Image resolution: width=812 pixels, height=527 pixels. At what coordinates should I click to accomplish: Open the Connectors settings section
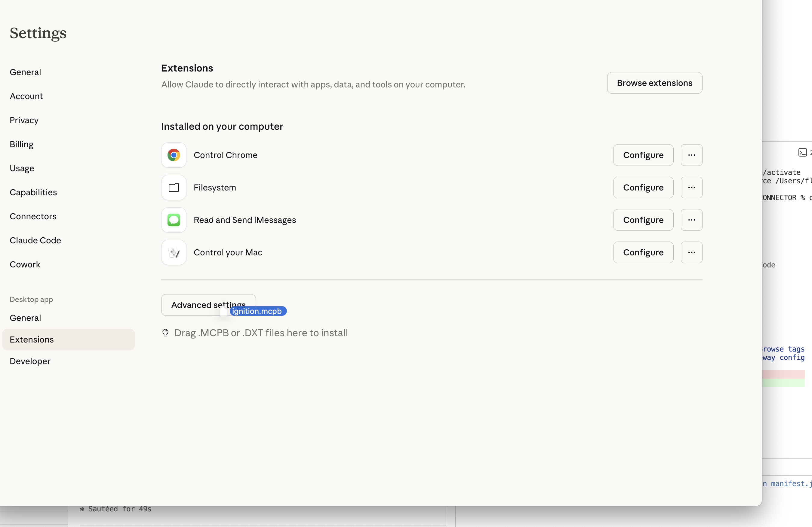33,216
